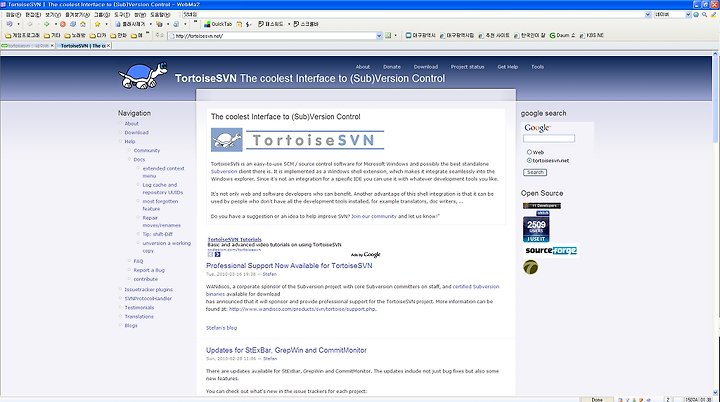Open the Get Help header link
Image resolution: width=720 pixels, height=402 pixels.
[507, 67]
